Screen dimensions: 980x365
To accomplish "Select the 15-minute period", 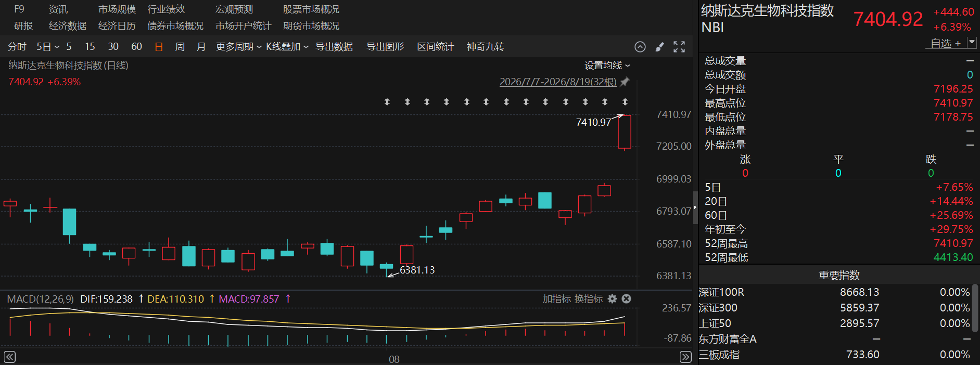I will pos(90,47).
